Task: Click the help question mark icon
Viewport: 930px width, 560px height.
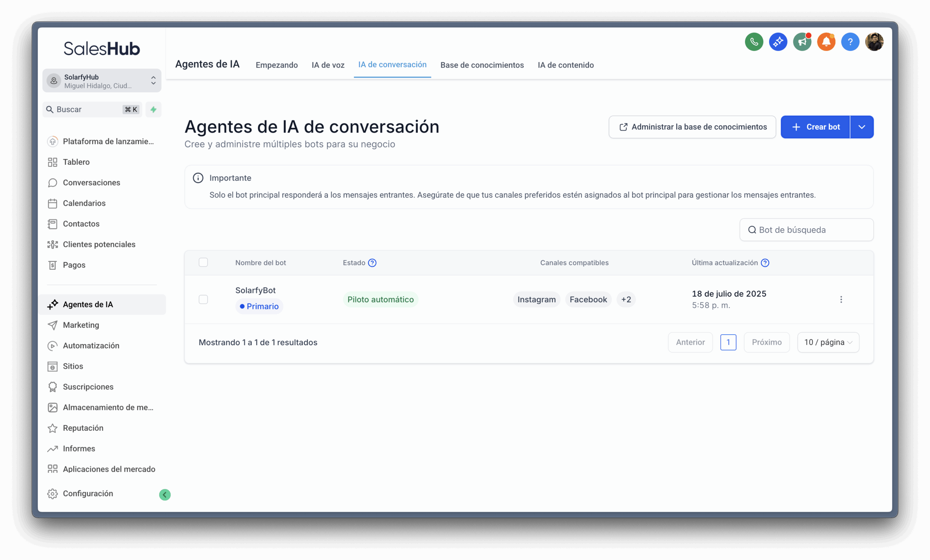Action: (x=850, y=41)
